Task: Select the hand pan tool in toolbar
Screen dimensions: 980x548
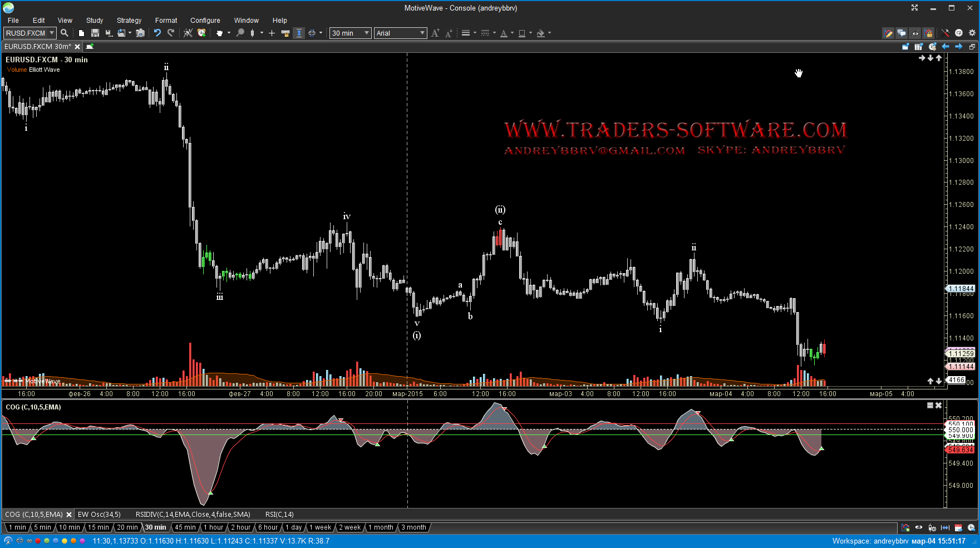Action: pos(219,33)
